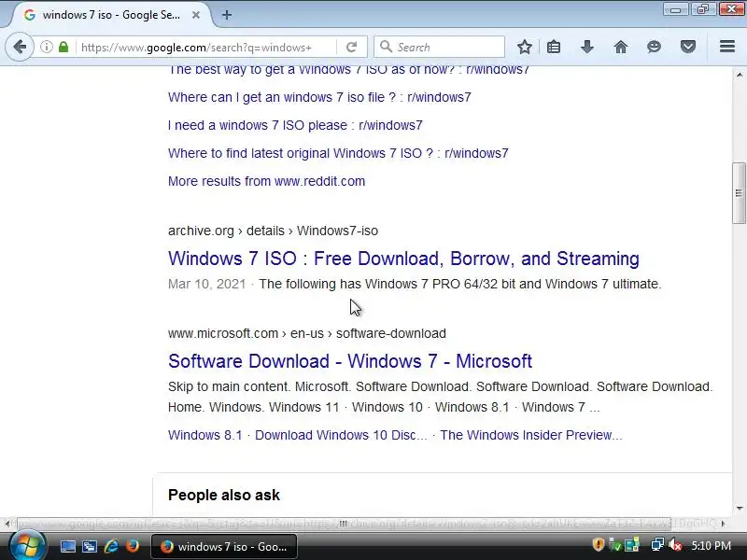Viewport: 747px width, 560px height.
Task: Close the 'windows 7 iso' browser tab
Action: [196, 15]
